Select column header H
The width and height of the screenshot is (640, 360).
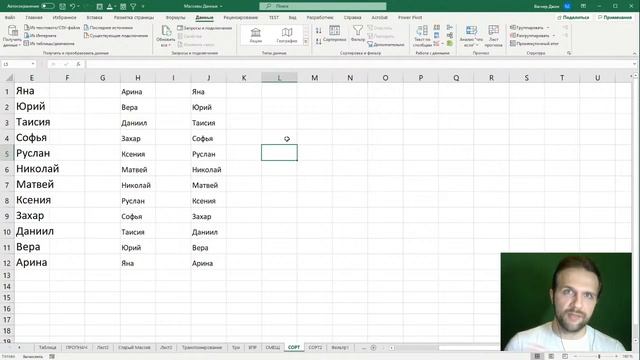point(138,78)
